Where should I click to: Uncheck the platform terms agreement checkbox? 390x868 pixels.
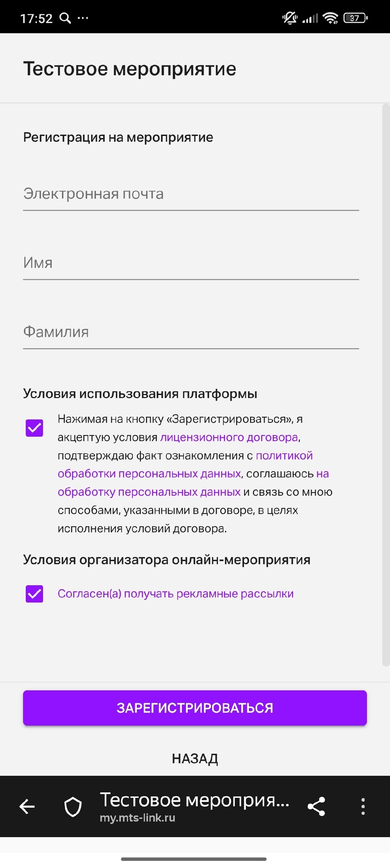pyautogui.click(x=35, y=428)
